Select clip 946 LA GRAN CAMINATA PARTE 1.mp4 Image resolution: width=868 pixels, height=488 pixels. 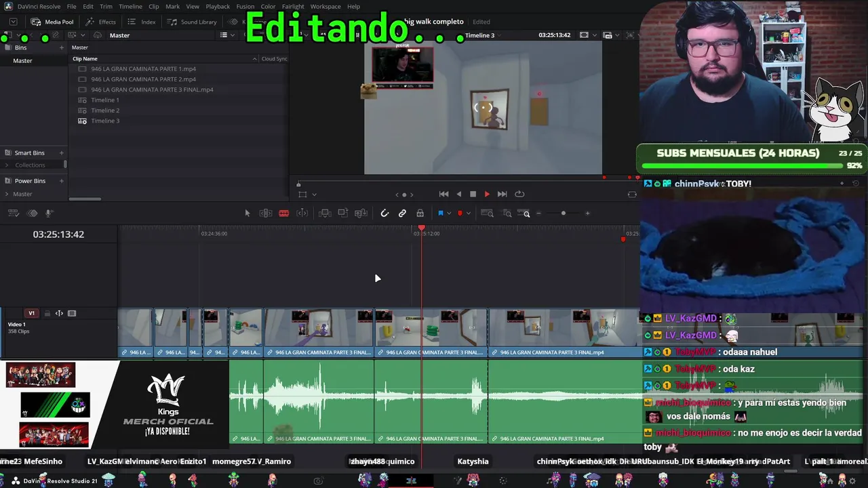[144, 69]
